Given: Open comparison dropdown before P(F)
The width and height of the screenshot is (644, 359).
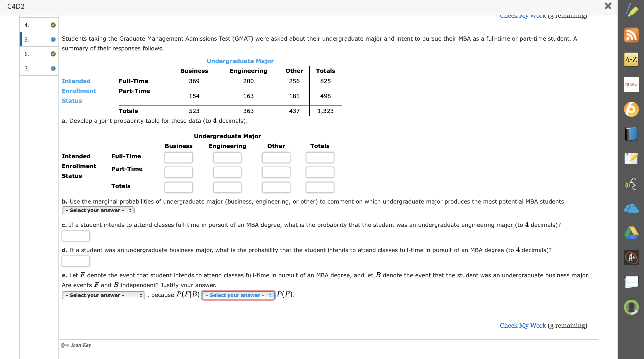Looking at the screenshot, I should point(238,295).
